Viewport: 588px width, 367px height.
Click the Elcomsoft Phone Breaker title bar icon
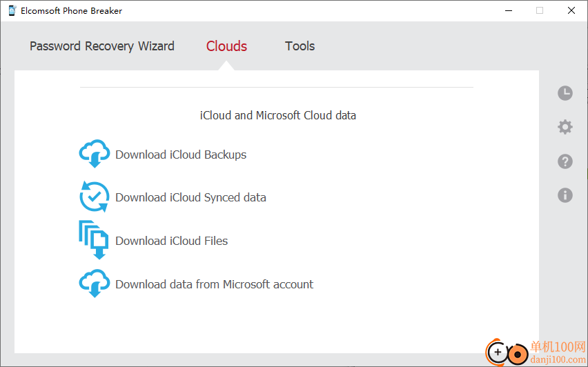coord(12,10)
